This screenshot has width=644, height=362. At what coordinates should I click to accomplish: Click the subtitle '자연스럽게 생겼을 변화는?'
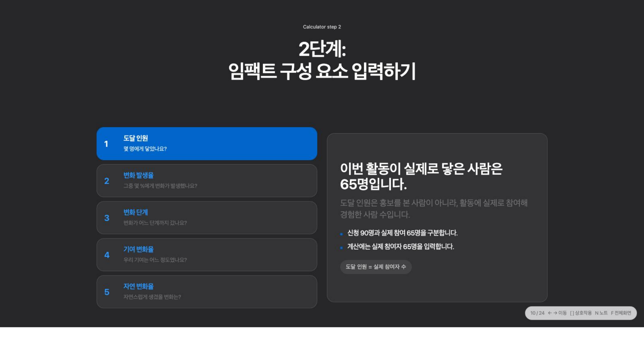click(x=152, y=297)
